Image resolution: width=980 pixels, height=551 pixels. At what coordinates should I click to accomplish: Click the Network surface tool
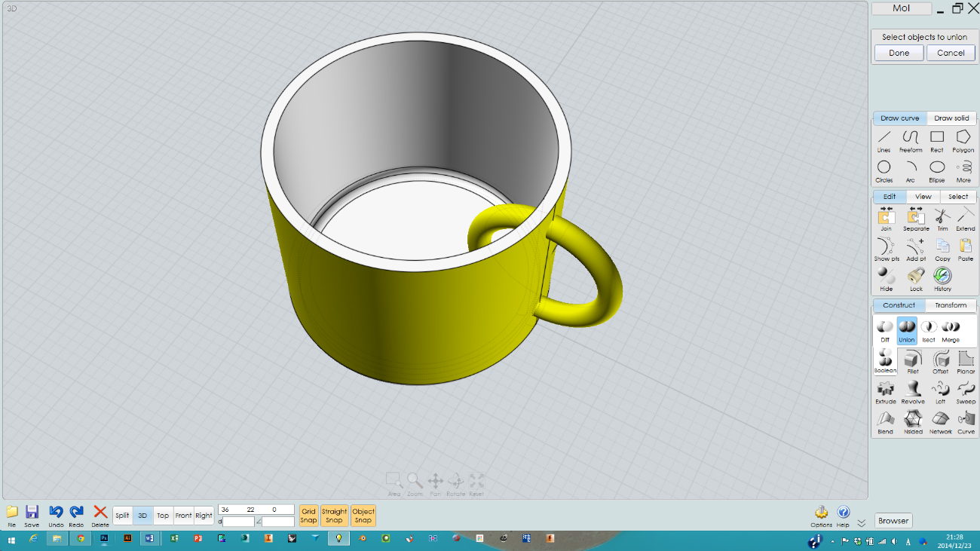point(940,422)
